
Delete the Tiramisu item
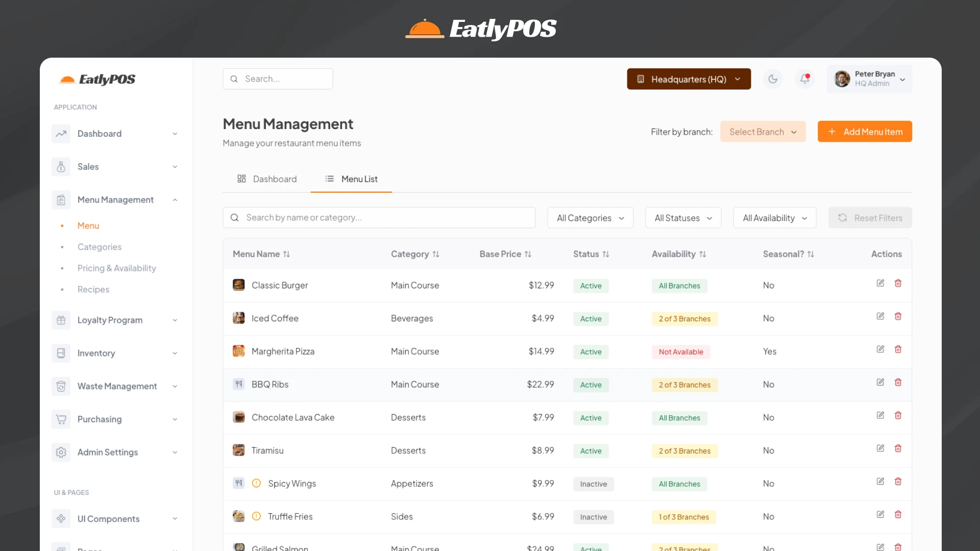click(898, 448)
